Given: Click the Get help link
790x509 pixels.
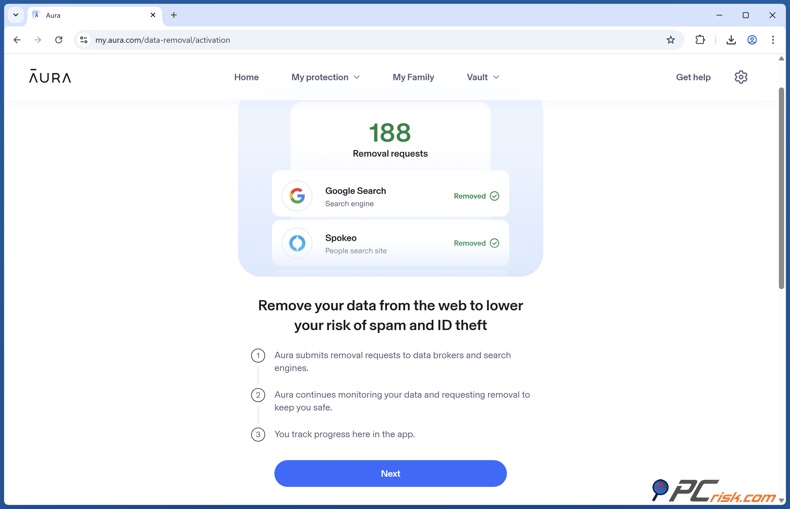Looking at the screenshot, I should [693, 77].
